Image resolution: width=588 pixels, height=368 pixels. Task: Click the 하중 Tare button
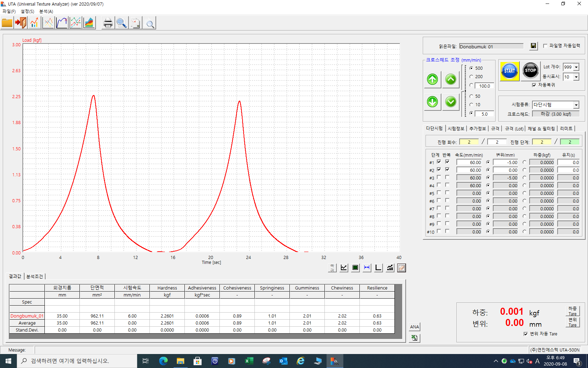572,311
